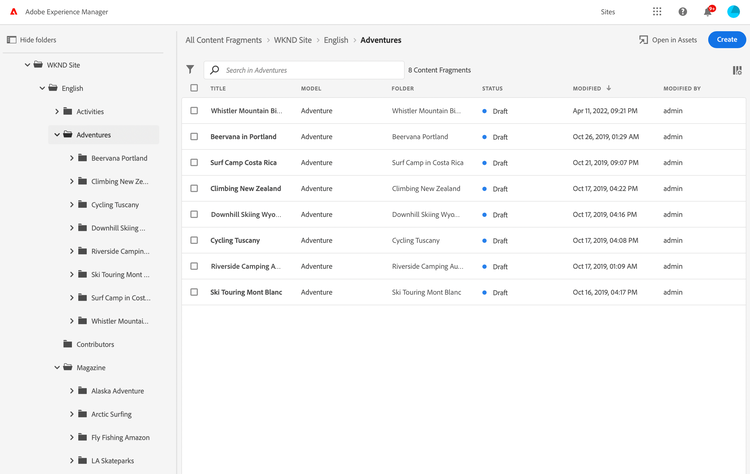The height and width of the screenshot is (474, 750).
Task: Open the user profile avatar
Action: (733, 12)
